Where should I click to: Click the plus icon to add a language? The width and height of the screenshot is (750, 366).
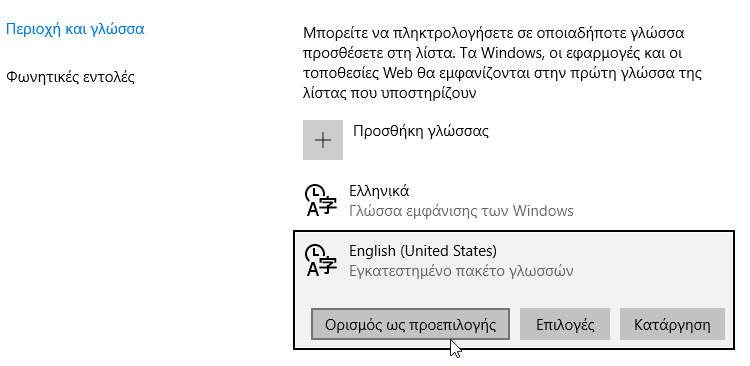[x=323, y=140]
